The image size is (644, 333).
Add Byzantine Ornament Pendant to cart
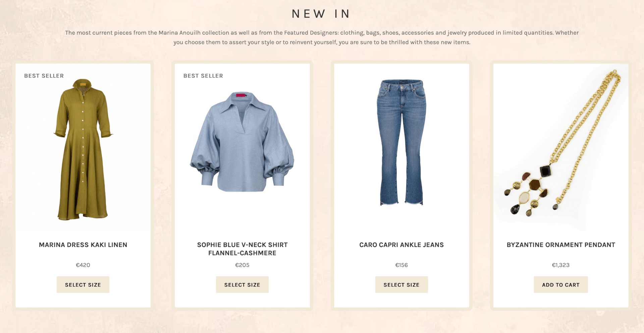click(561, 285)
